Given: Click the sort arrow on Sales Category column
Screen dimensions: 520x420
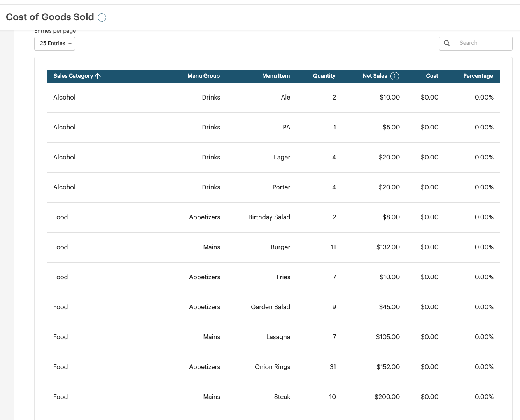Looking at the screenshot, I should (98, 76).
